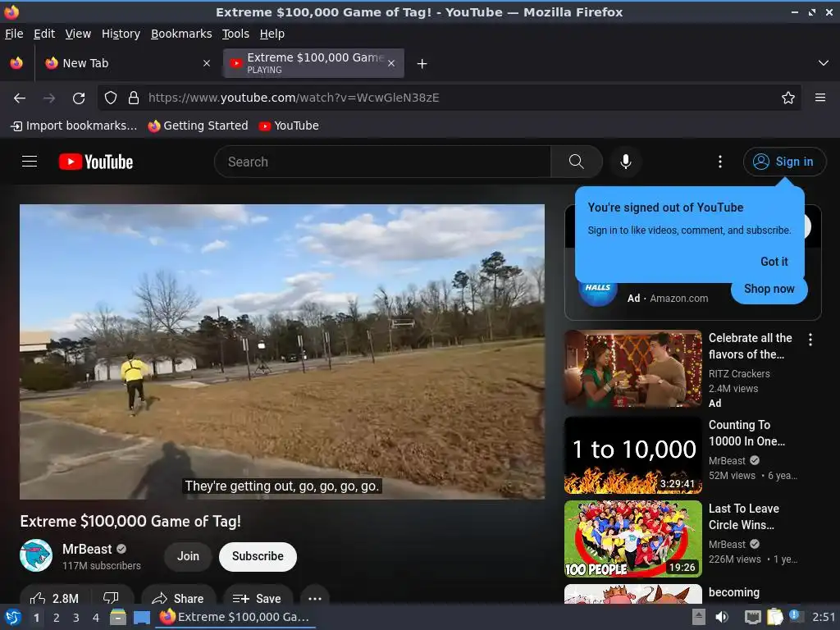840x630 pixels.
Task: Open the RITZ Crackers ad thumbnail
Action: (x=633, y=368)
